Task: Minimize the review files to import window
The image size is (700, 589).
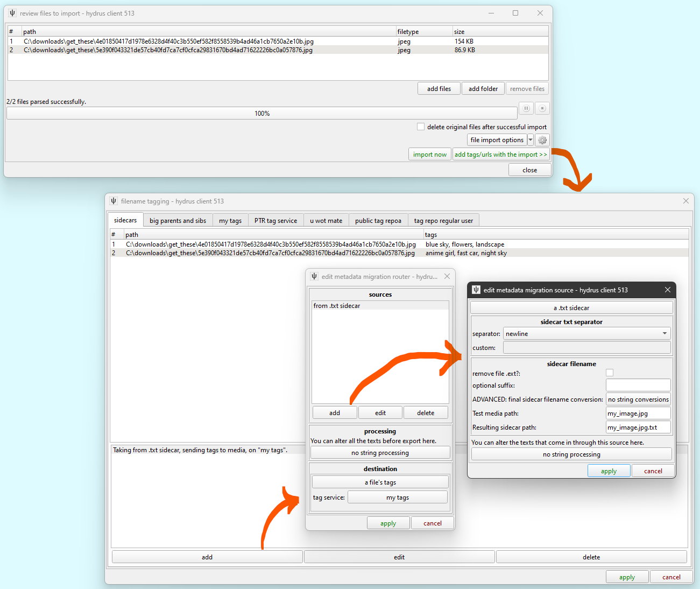Action: click(x=491, y=13)
